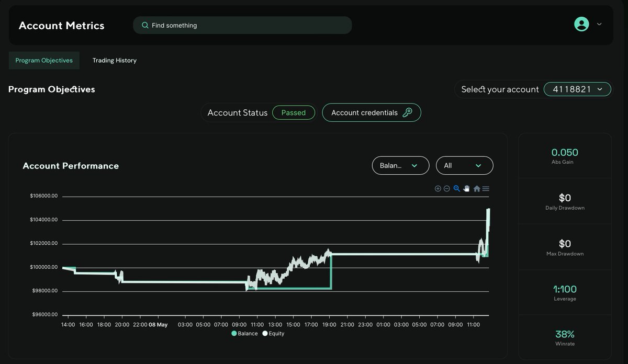Click the $106000.00 axis label
Image resolution: width=628 pixels, height=364 pixels.
pyautogui.click(x=44, y=196)
